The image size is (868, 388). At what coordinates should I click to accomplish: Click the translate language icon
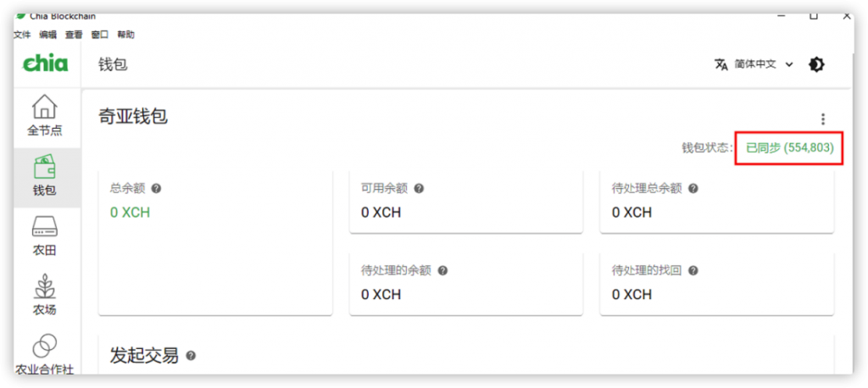(721, 64)
